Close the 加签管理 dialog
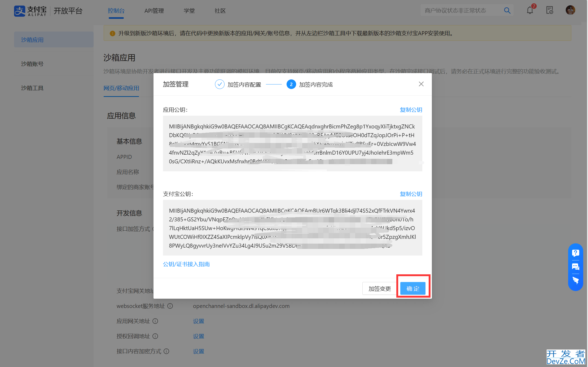 point(421,84)
